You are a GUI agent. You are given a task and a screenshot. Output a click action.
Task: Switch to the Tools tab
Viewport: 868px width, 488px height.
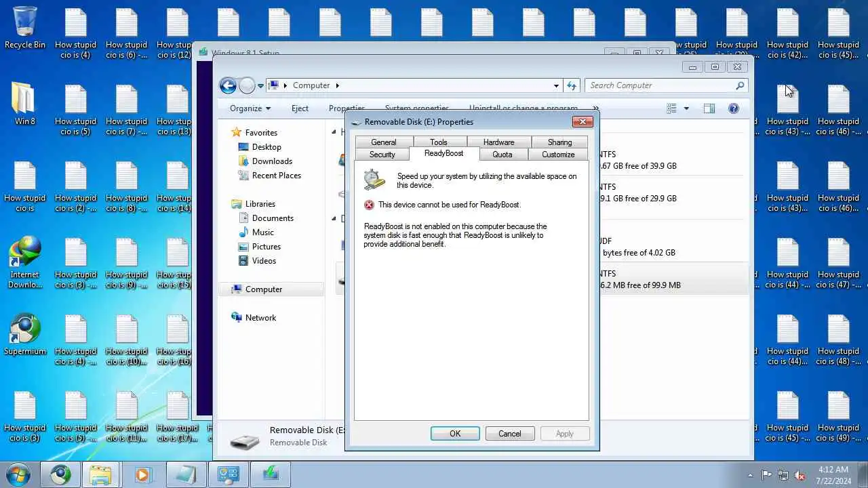439,142
